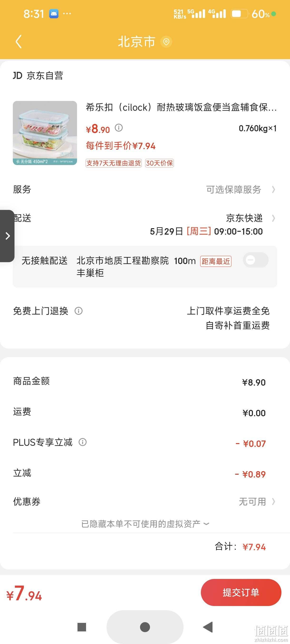Screen dimensions: 290x644
Task: Open 京东快递 delivery options chevron
Action: pos(274,218)
